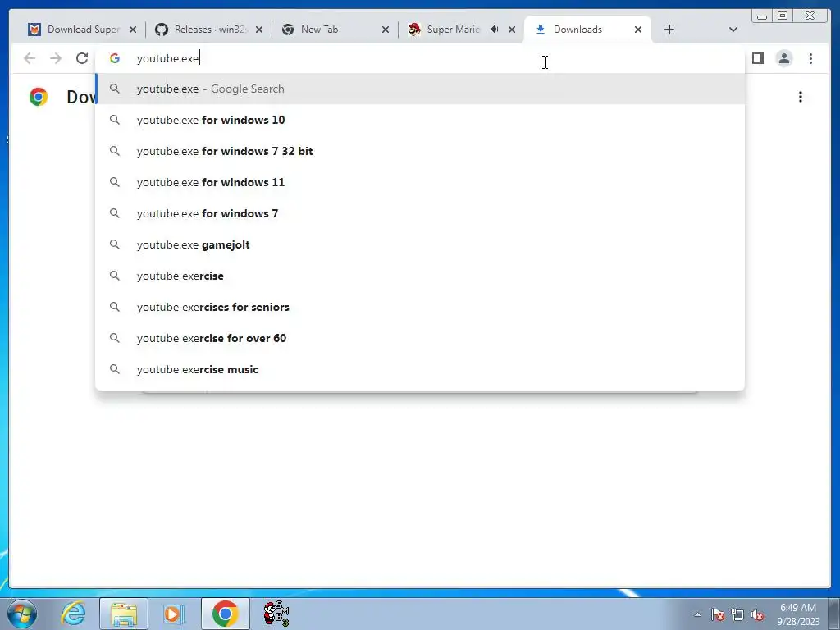This screenshot has height=630, width=840.
Task: Open the Chrome three-dot menu
Action: point(810,58)
